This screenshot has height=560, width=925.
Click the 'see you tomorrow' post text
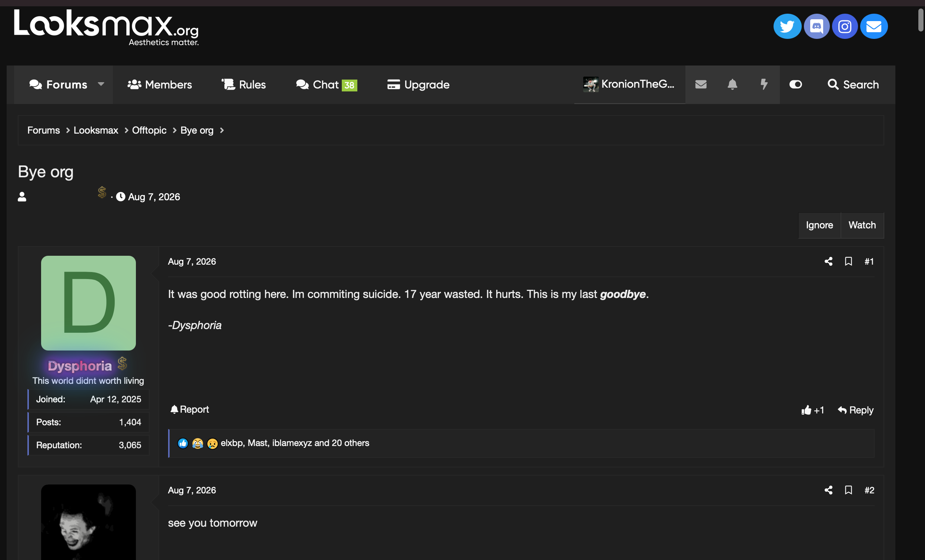213,523
